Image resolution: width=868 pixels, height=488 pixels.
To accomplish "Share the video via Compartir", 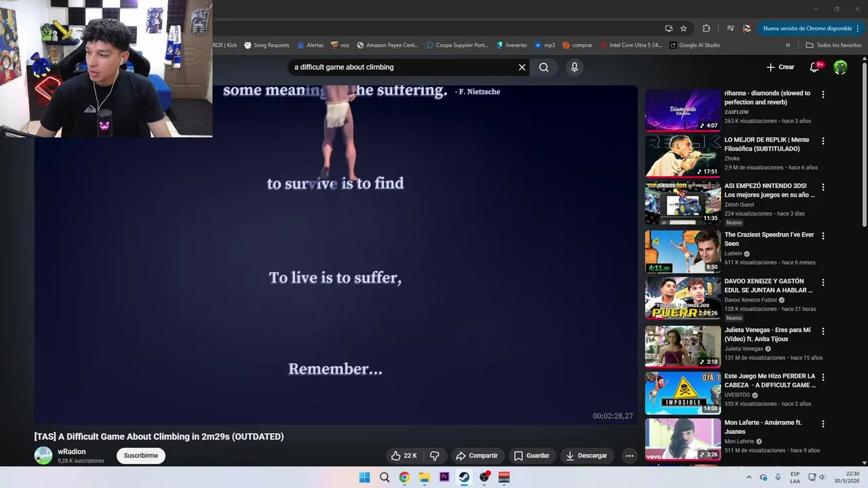I will [477, 455].
